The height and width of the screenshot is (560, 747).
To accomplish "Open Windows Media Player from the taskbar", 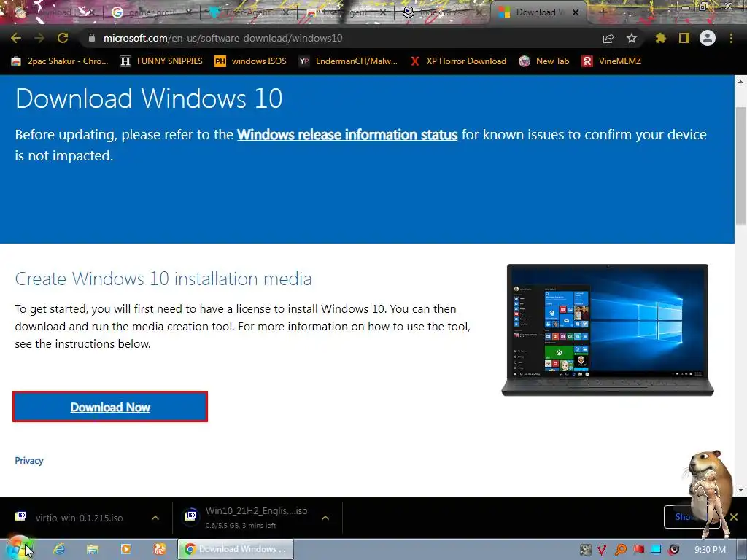I will (x=126, y=549).
